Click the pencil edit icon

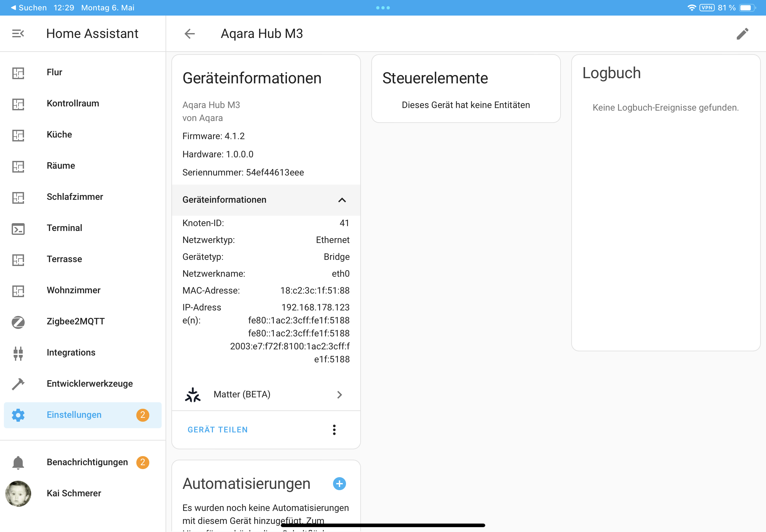(742, 34)
